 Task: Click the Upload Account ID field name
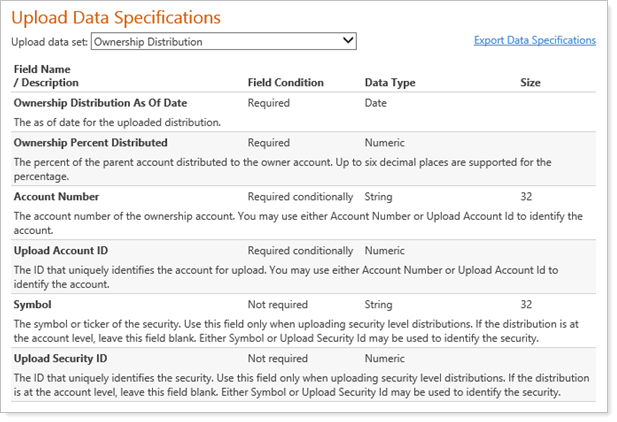(59, 251)
